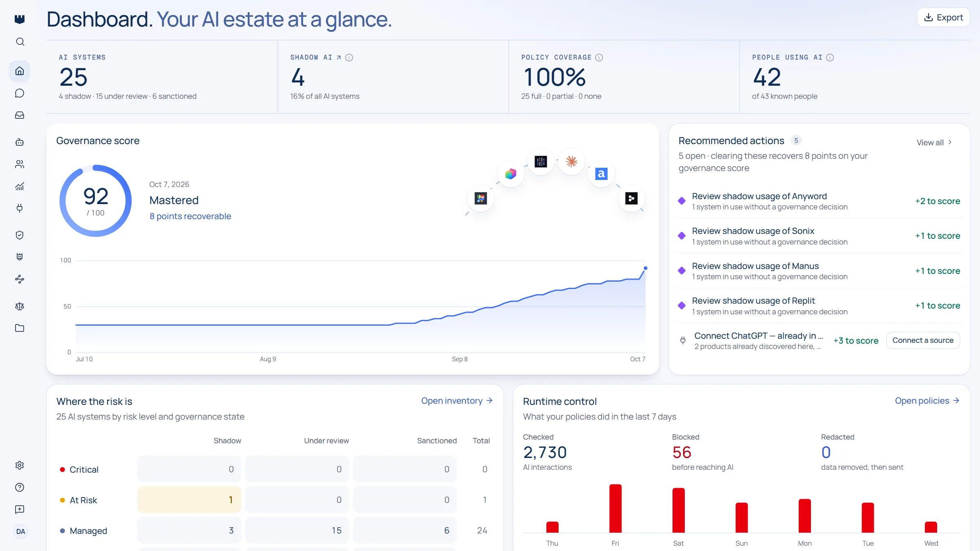The height and width of the screenshot is (551, 980).
Task: Open the plug integrations sidebar icon
Action: pos(20,208)
